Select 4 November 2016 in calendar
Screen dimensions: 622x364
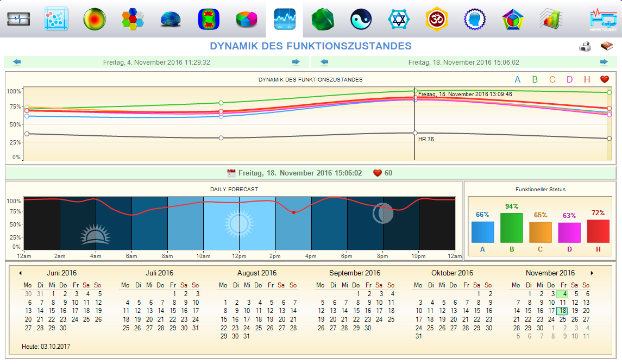tap(563, 294)
